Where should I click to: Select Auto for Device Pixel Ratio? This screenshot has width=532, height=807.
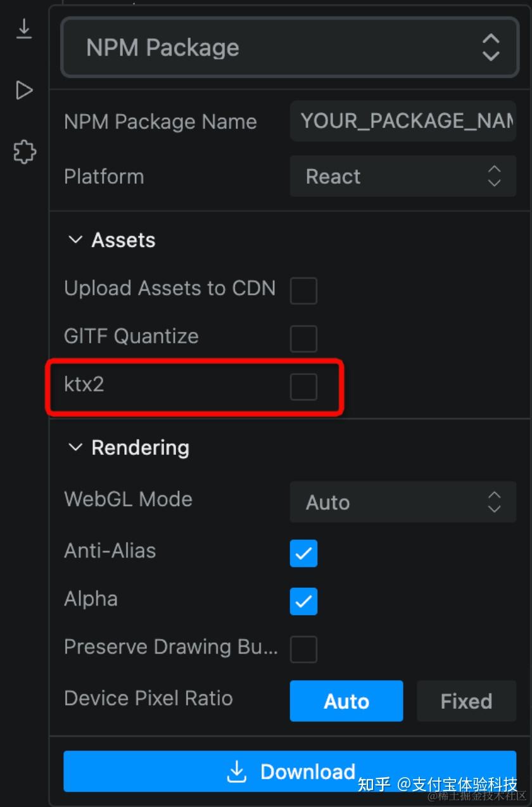point(346,701)
